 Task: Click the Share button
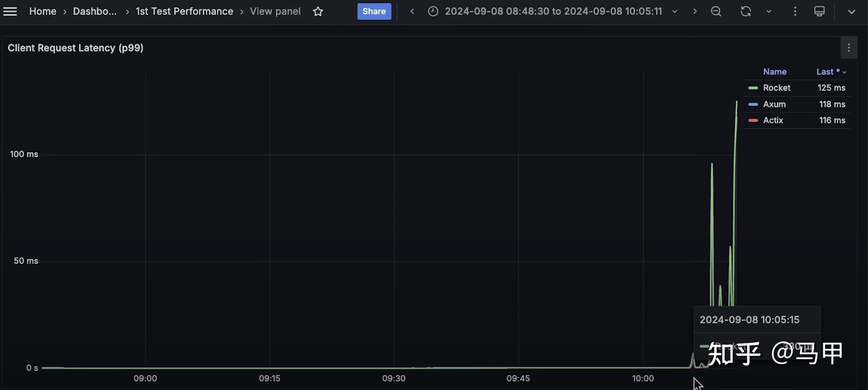coord(374,12)
